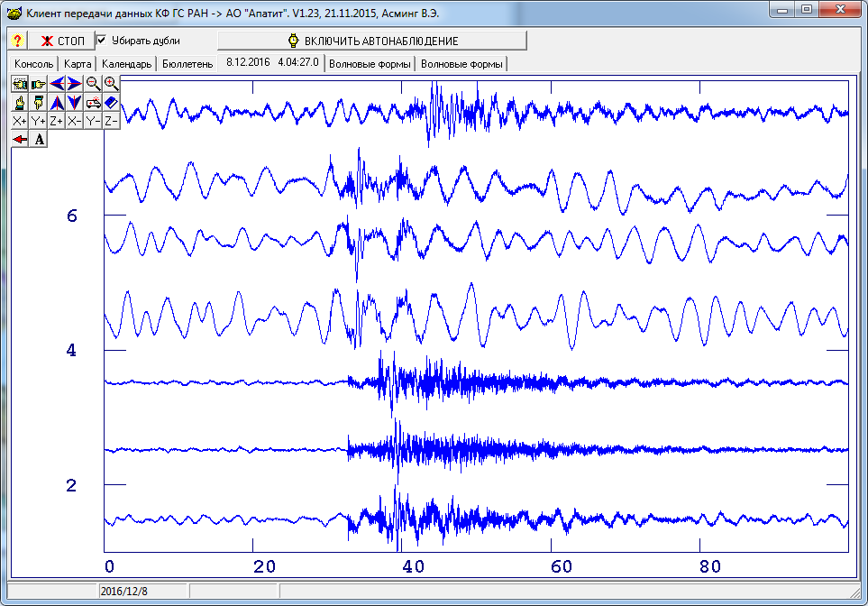Click the blue up-arrow icon with red line

[x=56, y=103]
